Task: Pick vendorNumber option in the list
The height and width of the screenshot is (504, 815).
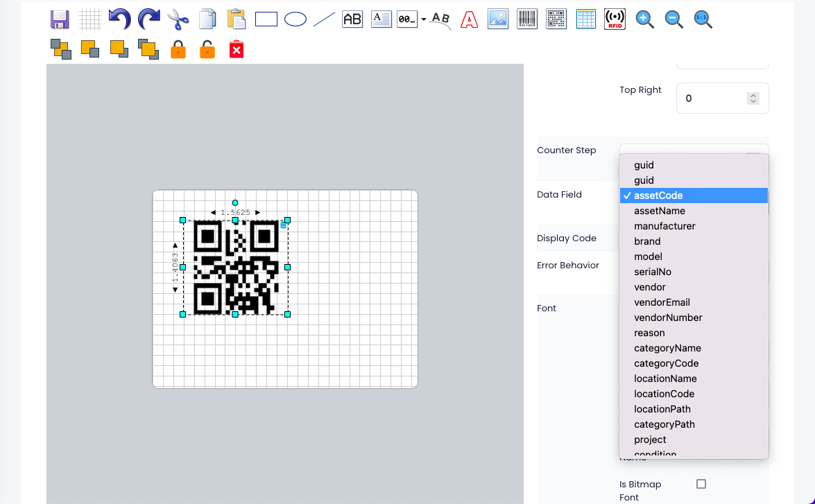Action: pos(694,318)
